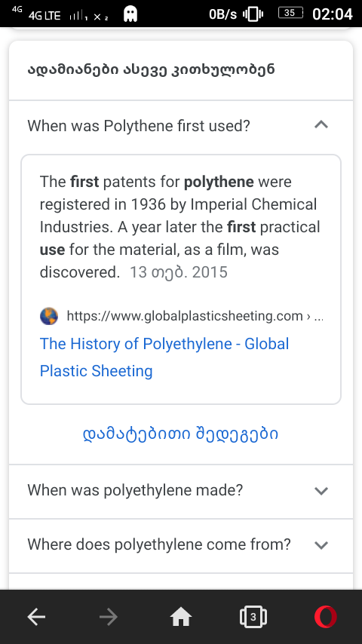Expand 'Where does polyethylene come from?' chevron
The height and width of the screenshot is (644, 362).
[321, 545]
